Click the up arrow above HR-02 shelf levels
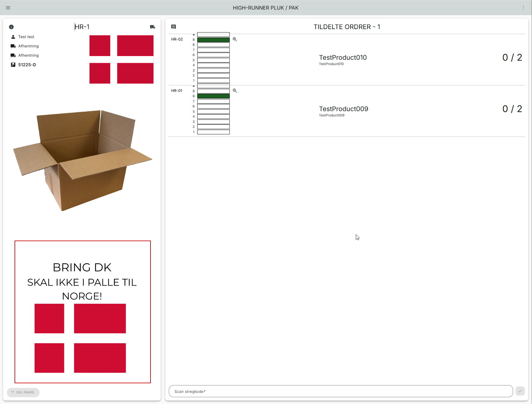This screenshot has height=404, width=532. pos(194,35)
